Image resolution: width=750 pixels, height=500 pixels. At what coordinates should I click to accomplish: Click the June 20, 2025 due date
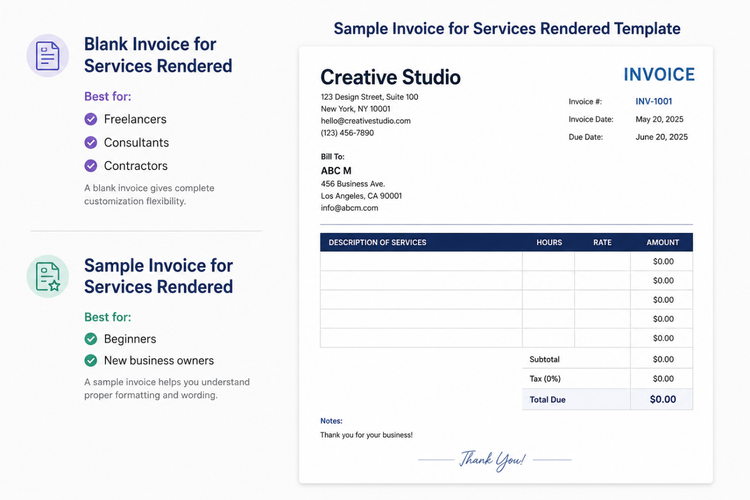(662, 137)
